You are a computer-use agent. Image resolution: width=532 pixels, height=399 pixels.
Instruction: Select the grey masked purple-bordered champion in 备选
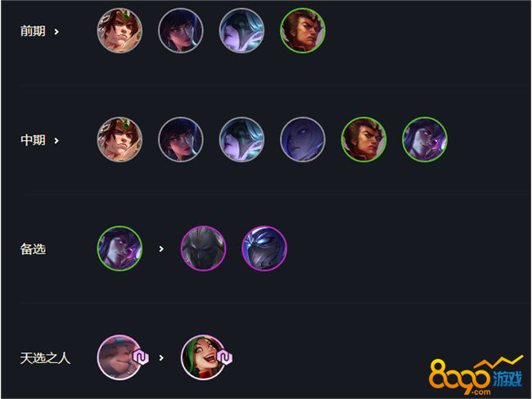pos(203,248)
